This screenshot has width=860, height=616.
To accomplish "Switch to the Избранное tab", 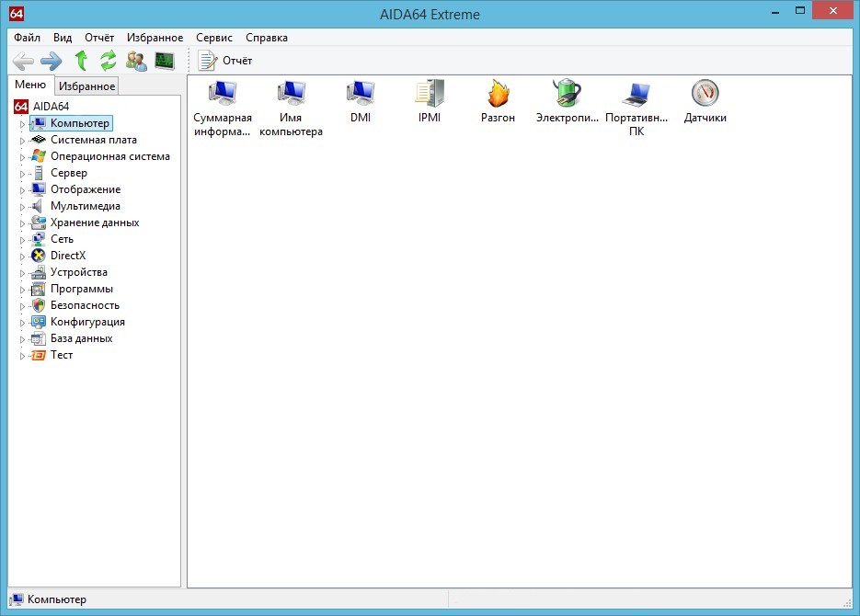I will pyautogui.click(x=86, y=86).
